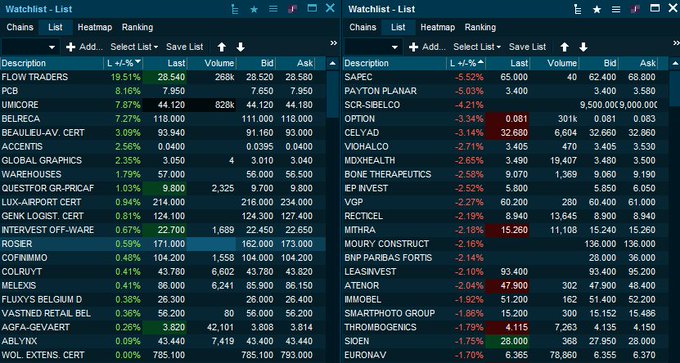Move row down with down arrow in right Watchlist

[x=583, y=47]
